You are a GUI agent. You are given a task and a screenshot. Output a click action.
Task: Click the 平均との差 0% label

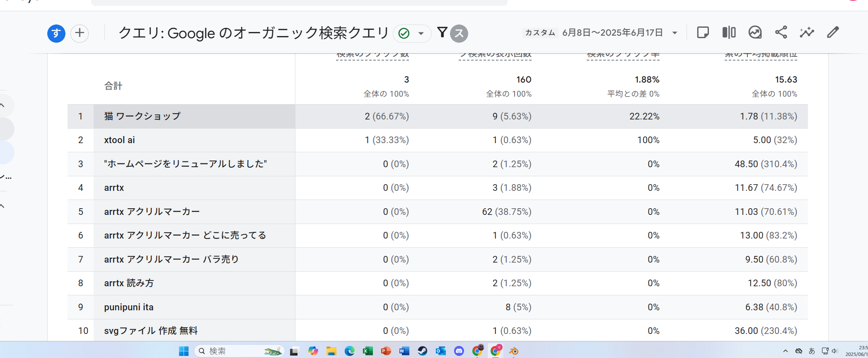633,94
